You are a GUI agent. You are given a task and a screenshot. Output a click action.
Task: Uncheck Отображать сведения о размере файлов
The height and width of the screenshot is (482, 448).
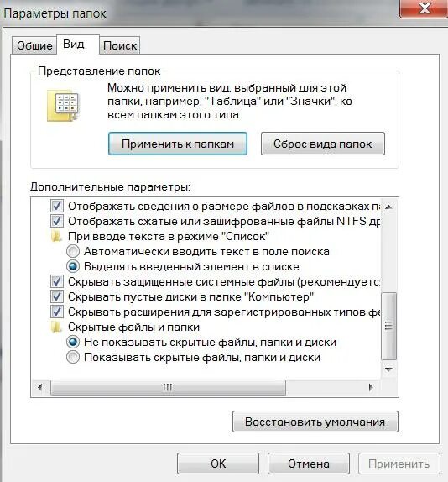point(57,206)
